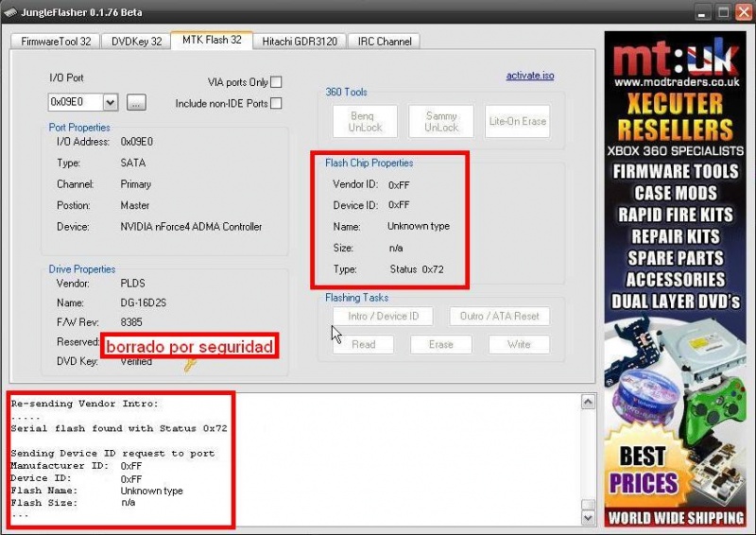Click the JungleFlasher title bar app icon
The width and height of the screenshot is (756, 535).
coord(9,11)
